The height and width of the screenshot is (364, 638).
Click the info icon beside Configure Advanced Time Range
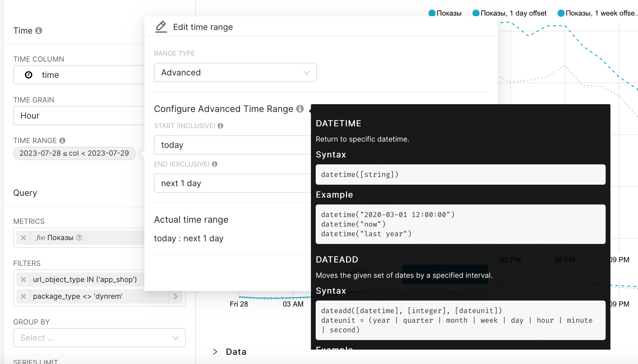(300, 109)
